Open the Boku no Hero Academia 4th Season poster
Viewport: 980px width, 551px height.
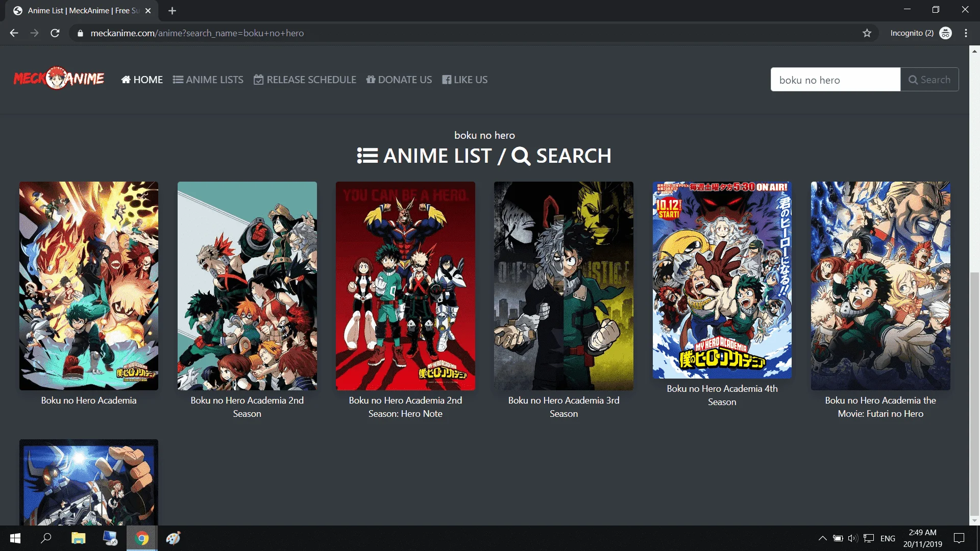coord(722,280)
